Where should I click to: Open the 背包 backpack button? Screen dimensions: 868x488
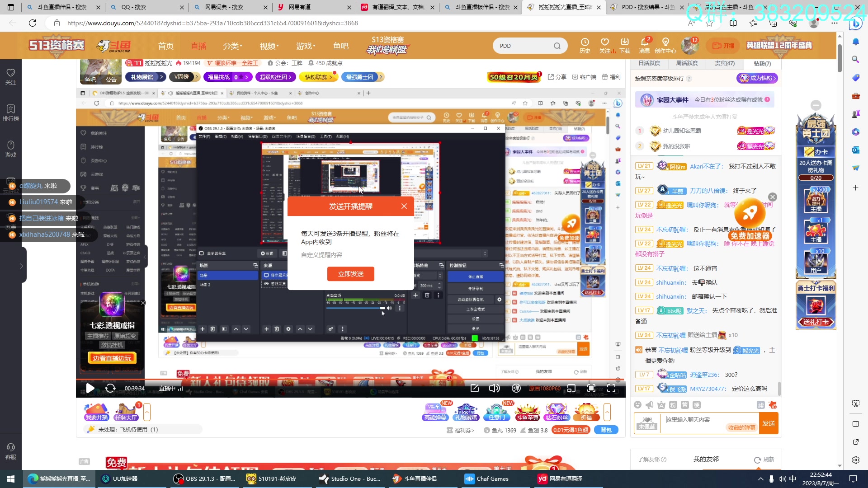pyautogui.click(x=606, y=430)
